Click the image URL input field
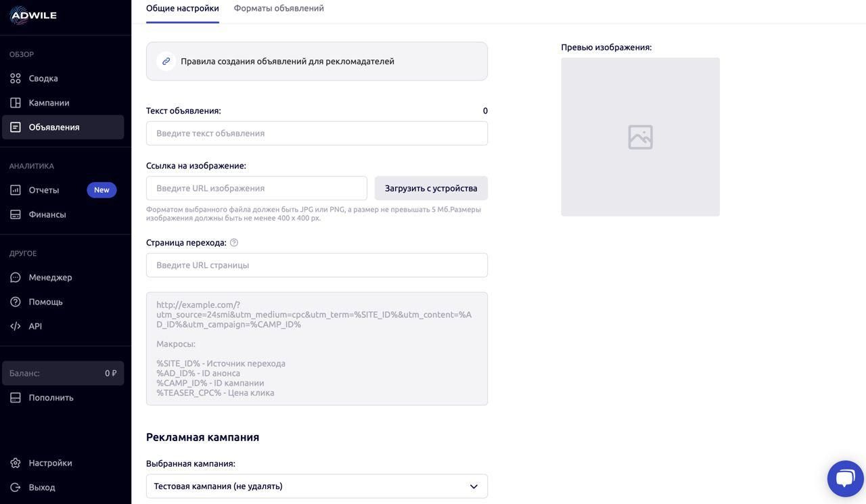The height and width of the screenshot is (504, 866). (x=256, y=188)
